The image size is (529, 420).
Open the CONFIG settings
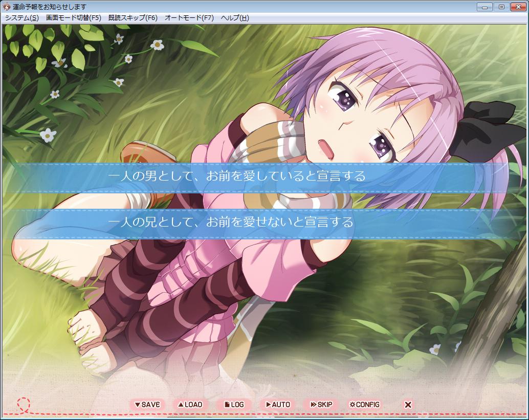point(364,405)
